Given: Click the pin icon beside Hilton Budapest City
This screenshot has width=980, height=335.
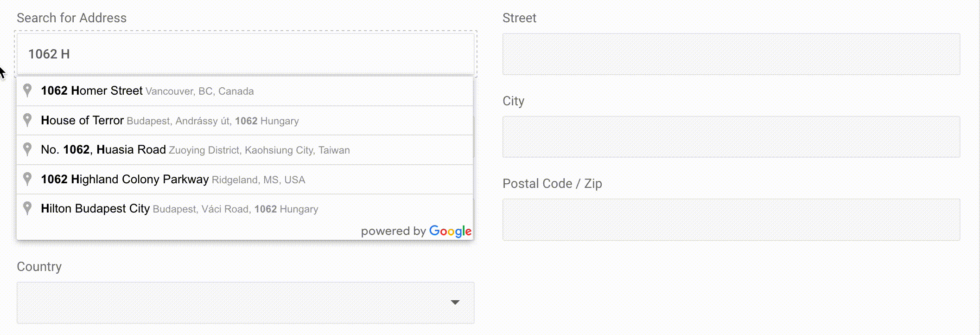Looking at the screenshot, I should pyautogui.click(x=27, y=208).
